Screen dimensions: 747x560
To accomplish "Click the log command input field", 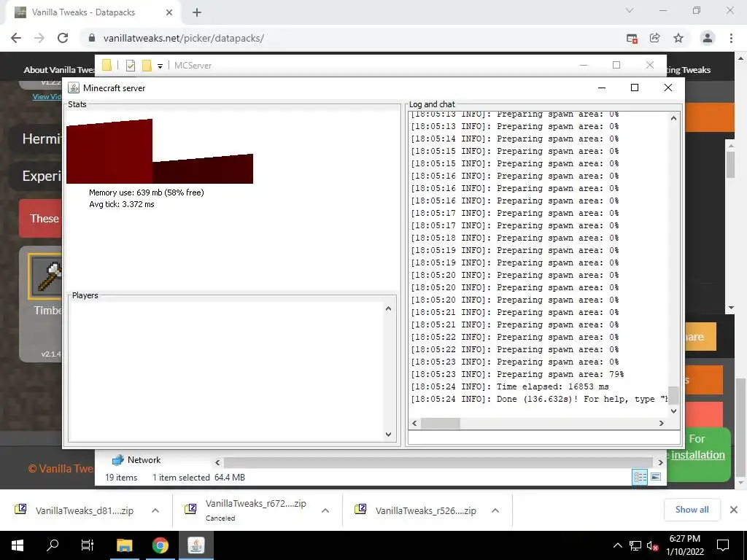I will tap(543, 437).
